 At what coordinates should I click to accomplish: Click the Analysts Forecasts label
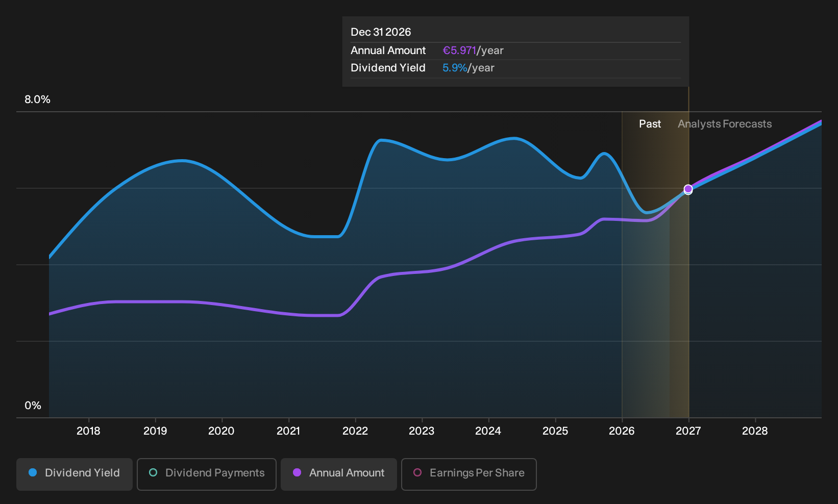pyautogui.click(x=725, y=124)
